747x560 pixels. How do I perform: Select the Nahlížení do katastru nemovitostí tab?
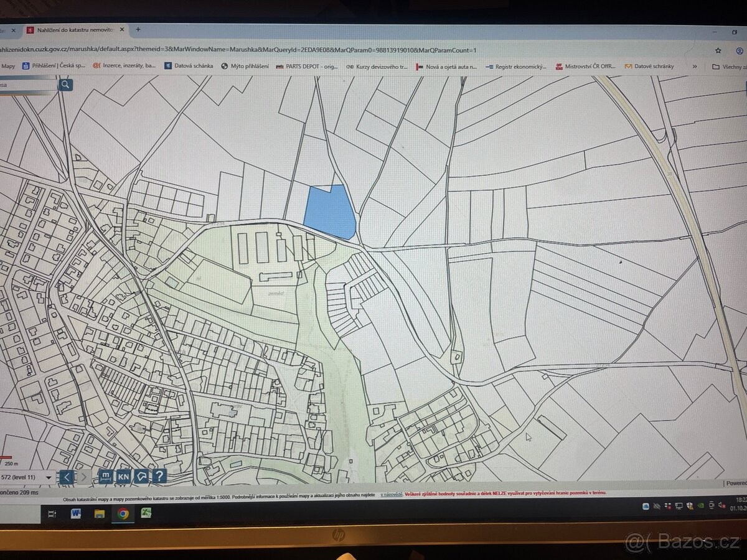click(x=75, y=30)
